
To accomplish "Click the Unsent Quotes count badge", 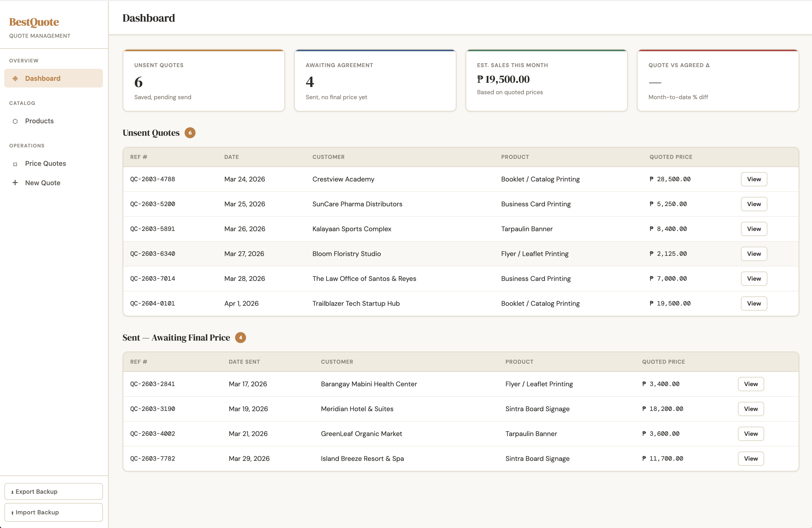I will (x=190, y=133).
